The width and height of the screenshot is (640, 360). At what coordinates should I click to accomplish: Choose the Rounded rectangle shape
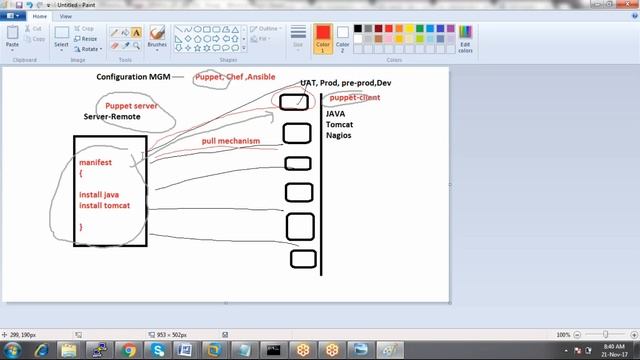[x=216, y=29]
